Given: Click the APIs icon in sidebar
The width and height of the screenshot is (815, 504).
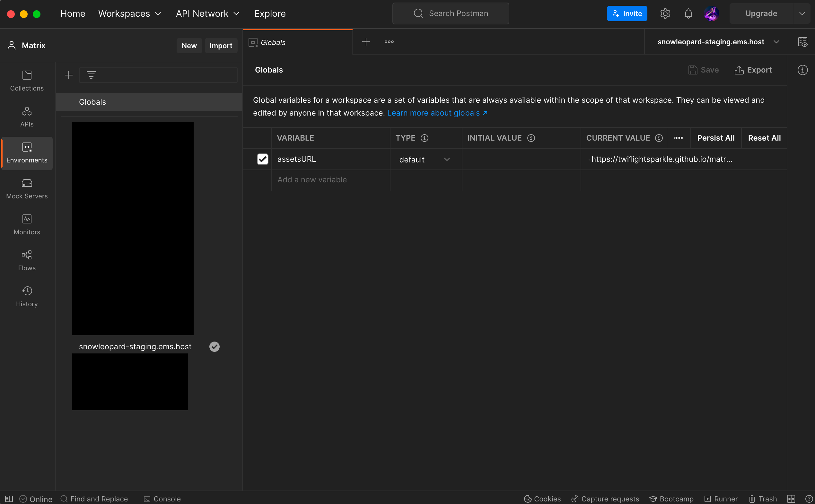Looking at the screenshot, I should tap(27, 117).
